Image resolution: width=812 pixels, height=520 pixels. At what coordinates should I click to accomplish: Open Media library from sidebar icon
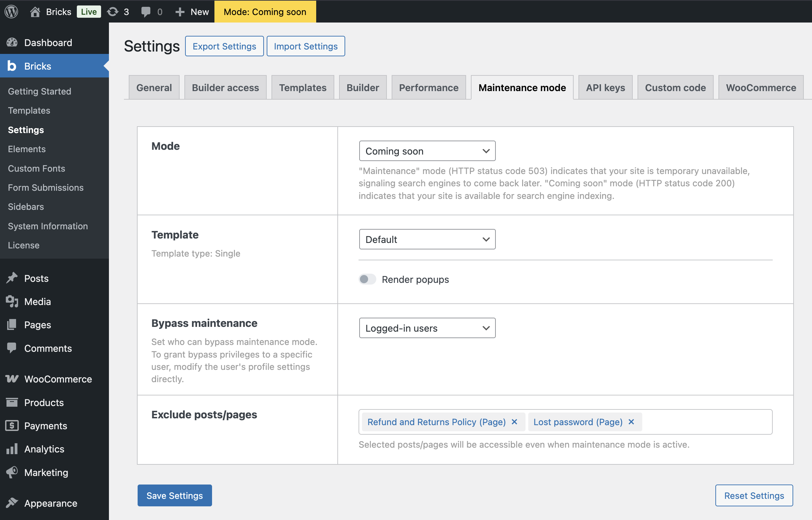click(x=12, y=301)
